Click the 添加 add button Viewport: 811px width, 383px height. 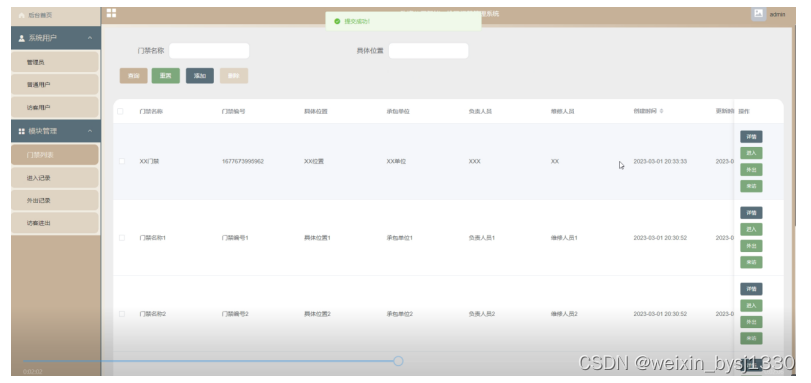pos(200,76)
